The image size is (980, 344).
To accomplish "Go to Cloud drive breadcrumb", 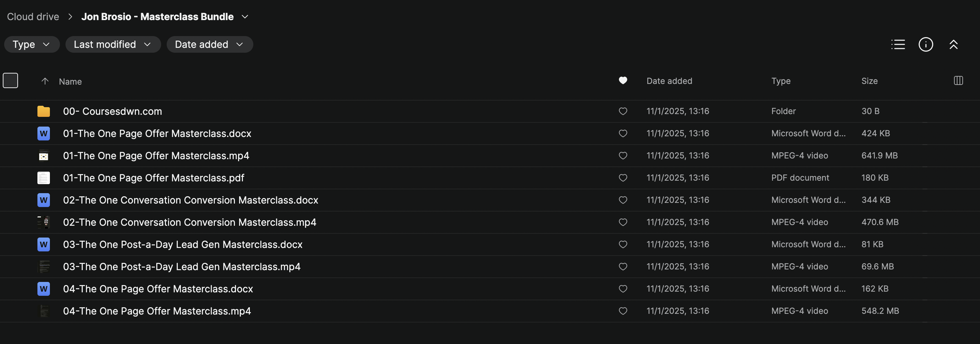I will click(x=33, y=17).
